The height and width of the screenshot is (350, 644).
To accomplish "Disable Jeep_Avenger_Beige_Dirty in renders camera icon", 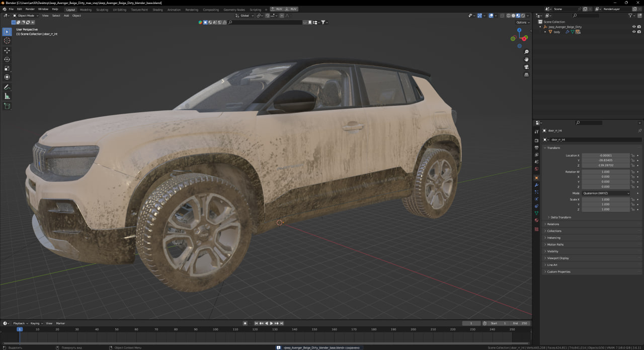I will click(639, 27).
